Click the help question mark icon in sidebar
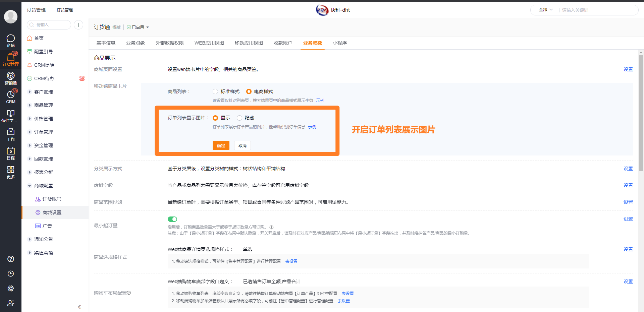This screenshot has height=312, width=644. click(11, 259)
